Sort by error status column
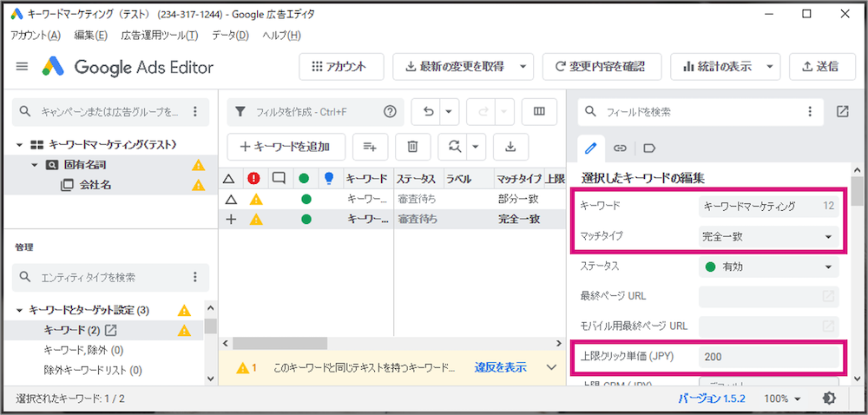Viewport: 868px width, 415px height. (x=254, y=179)
